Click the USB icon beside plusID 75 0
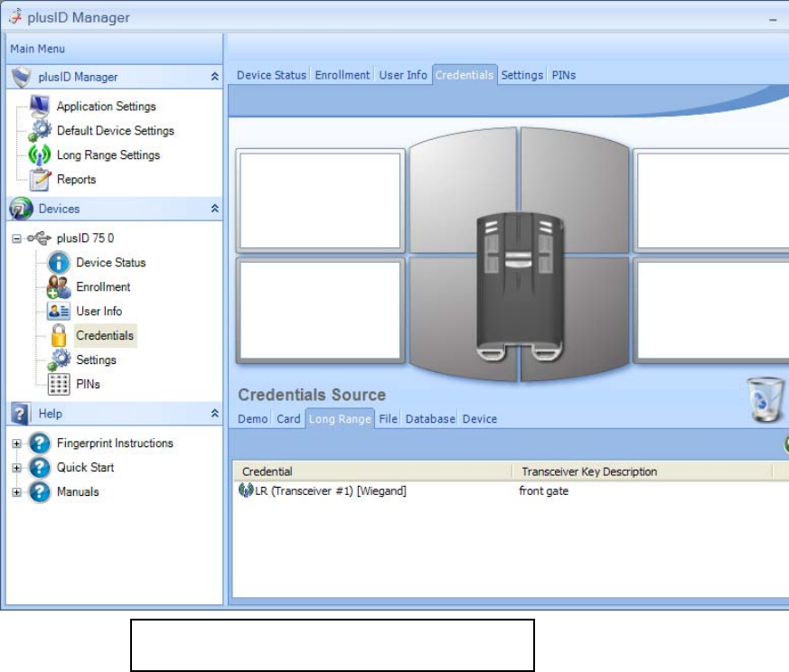 (39, 238)
